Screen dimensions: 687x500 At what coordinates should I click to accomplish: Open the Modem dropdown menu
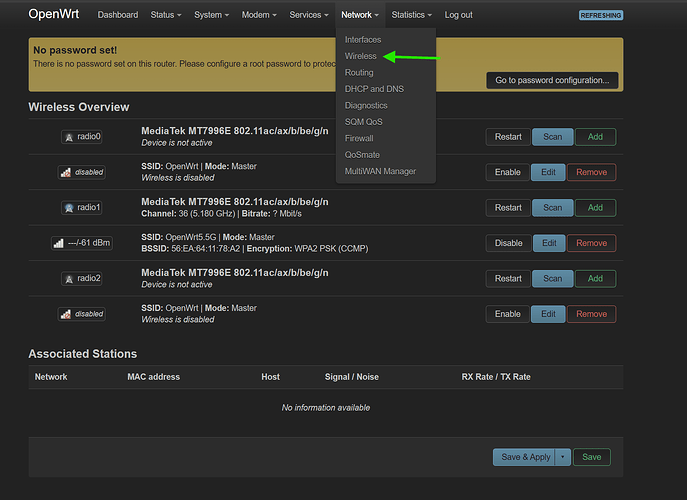259,15
